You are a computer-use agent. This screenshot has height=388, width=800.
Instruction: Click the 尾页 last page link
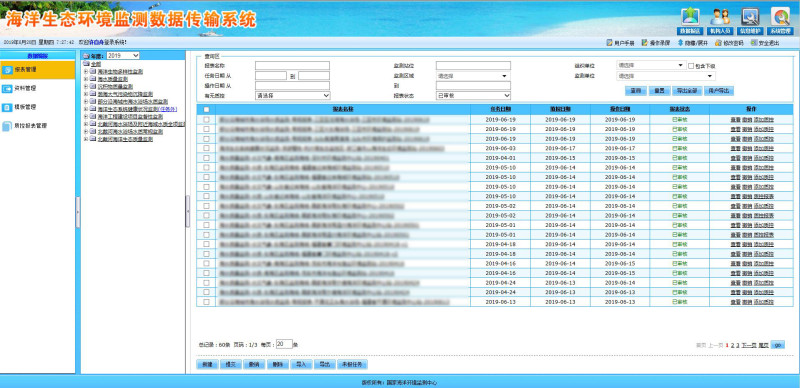[763, 345]
